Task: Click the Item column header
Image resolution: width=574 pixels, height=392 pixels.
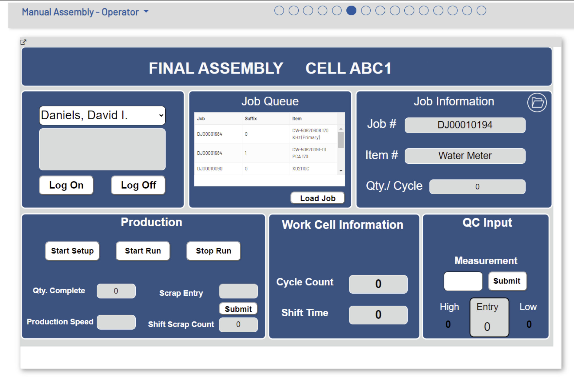Action: 297,119
